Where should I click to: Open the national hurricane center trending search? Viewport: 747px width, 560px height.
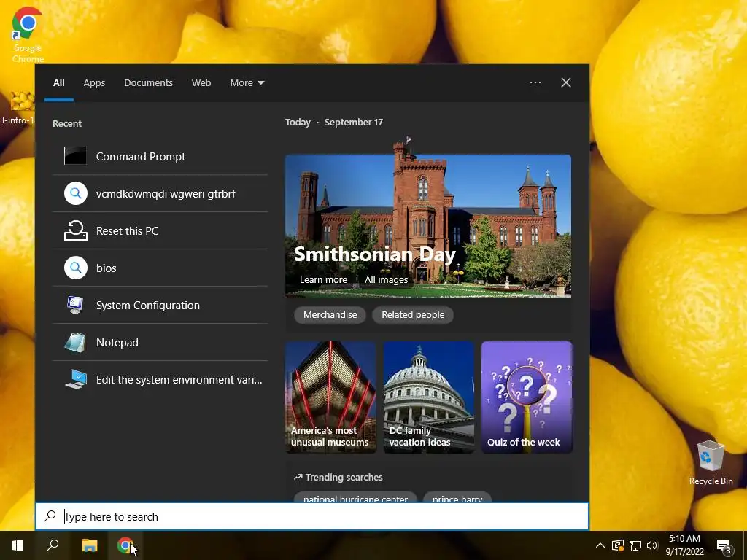click(x=355, y=497)
